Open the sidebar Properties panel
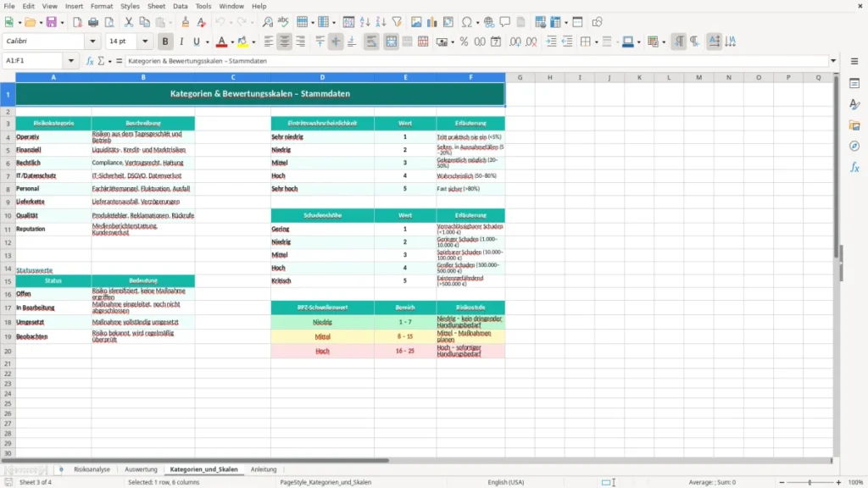This screenshot has height=488, width=868. [854, 84]
